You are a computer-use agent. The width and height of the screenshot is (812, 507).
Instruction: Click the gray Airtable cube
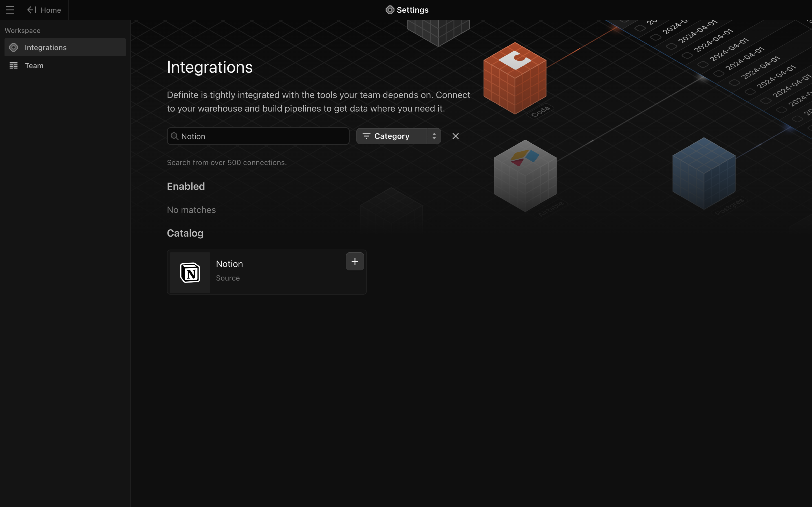pyautogui.click(x=525, y=176)
